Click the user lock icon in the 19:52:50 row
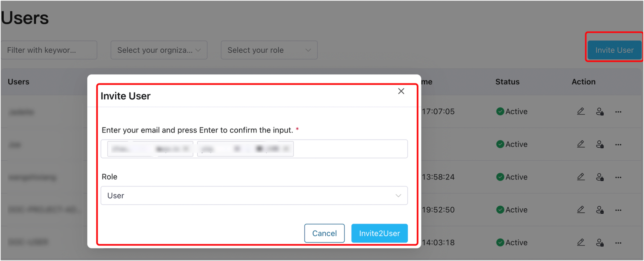644x261 pixels. [600, 210]
